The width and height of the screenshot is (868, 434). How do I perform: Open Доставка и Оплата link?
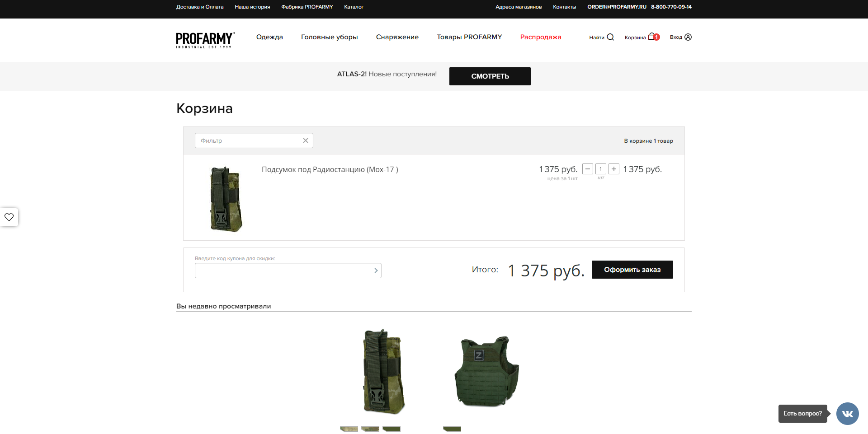200,7
